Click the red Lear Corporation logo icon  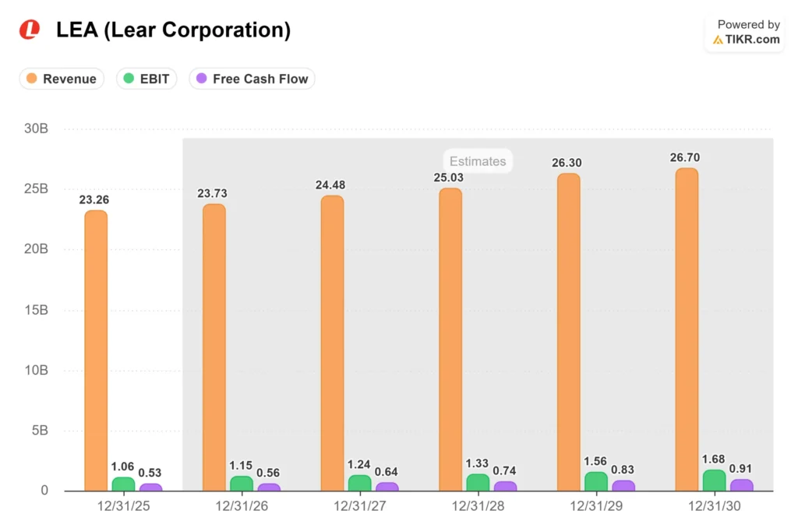(x=30, y=30)
